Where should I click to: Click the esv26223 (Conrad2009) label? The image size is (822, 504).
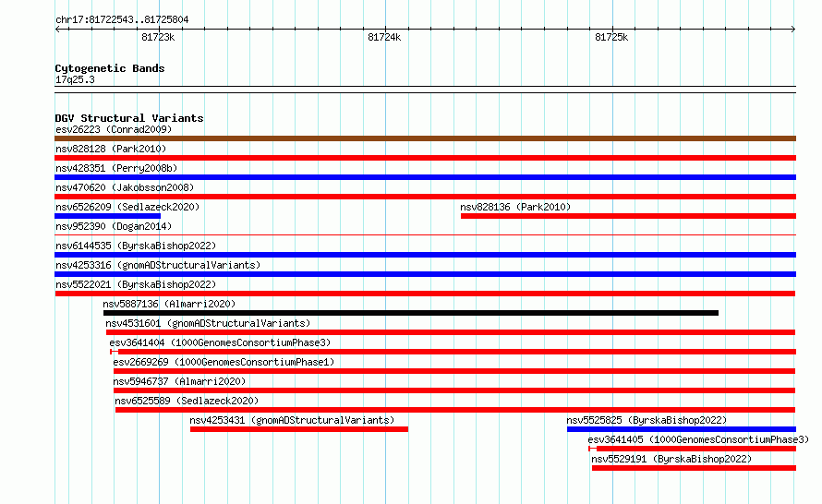pos(114,129)
